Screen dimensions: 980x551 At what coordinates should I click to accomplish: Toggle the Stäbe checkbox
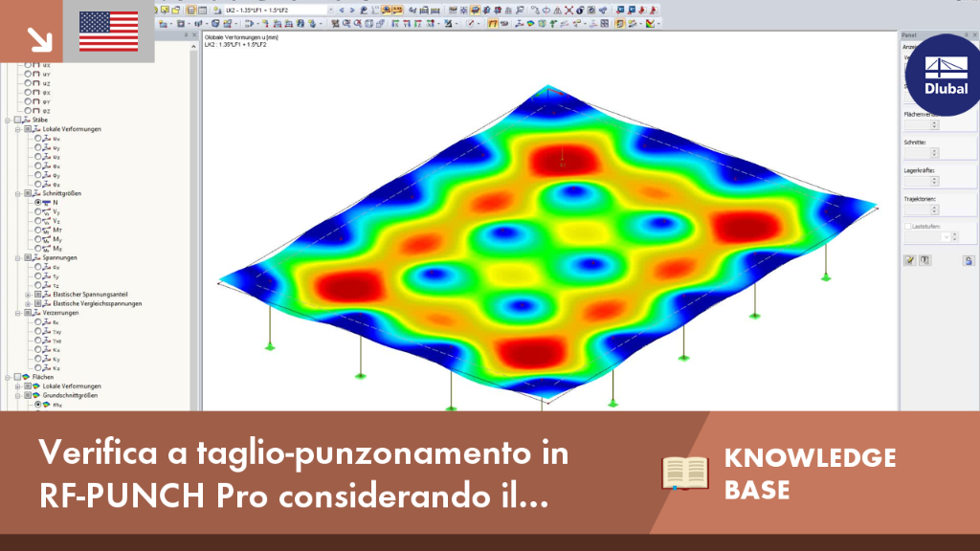pos(17,120)
